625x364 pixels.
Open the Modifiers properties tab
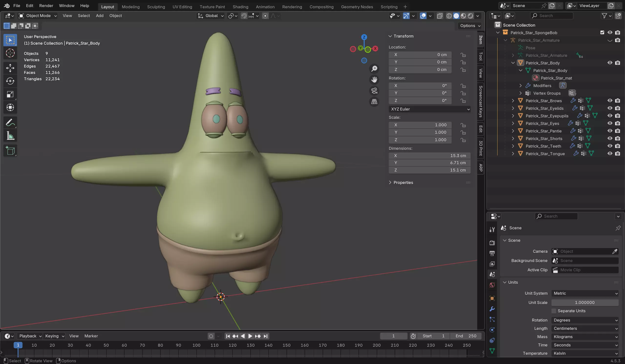coord(492,309)
